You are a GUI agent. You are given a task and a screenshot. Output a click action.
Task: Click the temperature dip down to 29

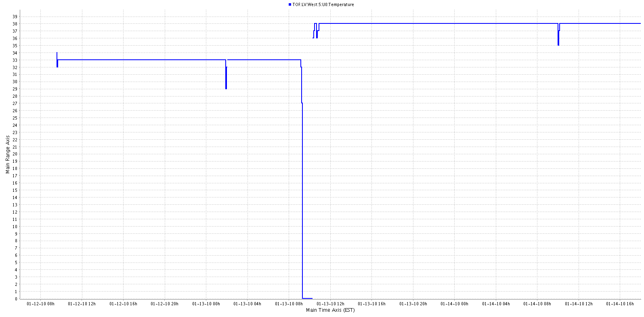(226, 75)
